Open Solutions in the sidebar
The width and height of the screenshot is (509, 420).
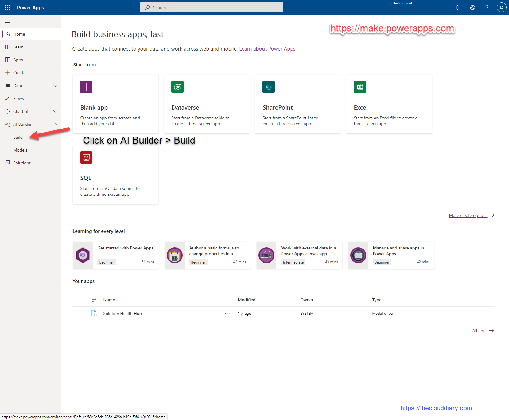[31, 163]
